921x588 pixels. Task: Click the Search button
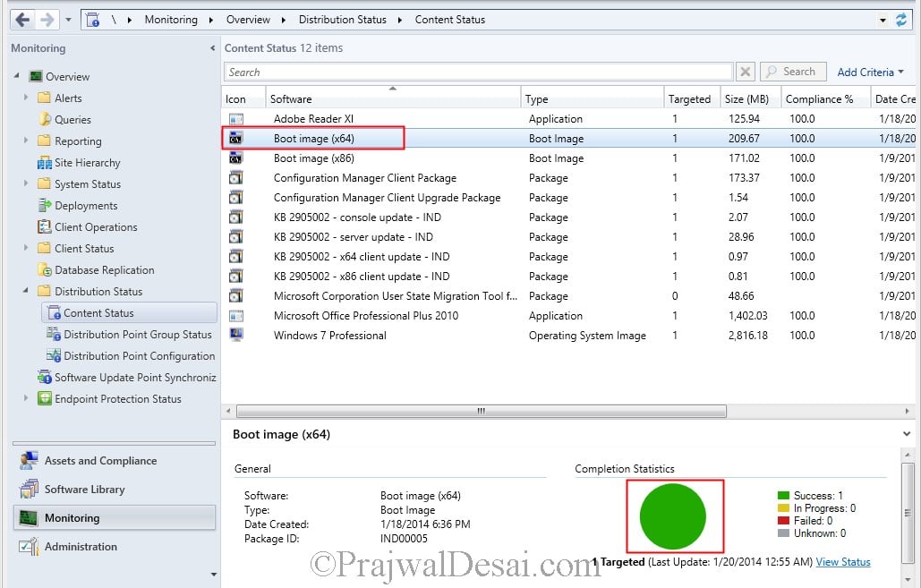point(793,72)
